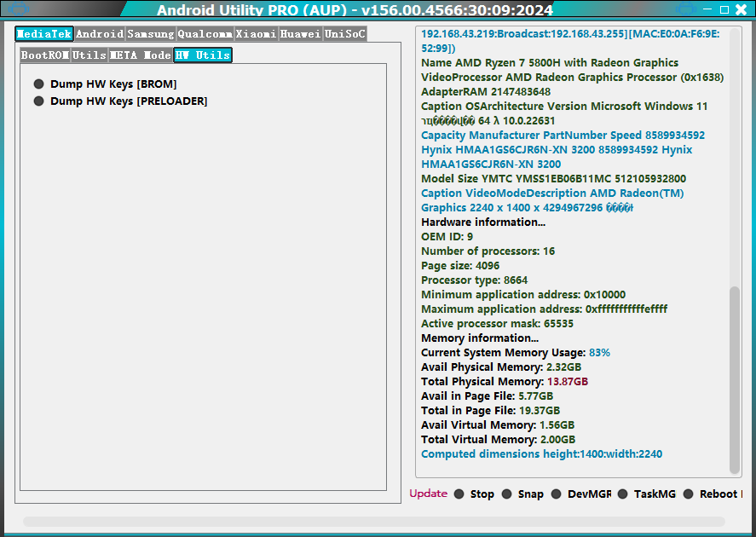Select Dump HW Keys [BROM] radio button

point(105,84)
